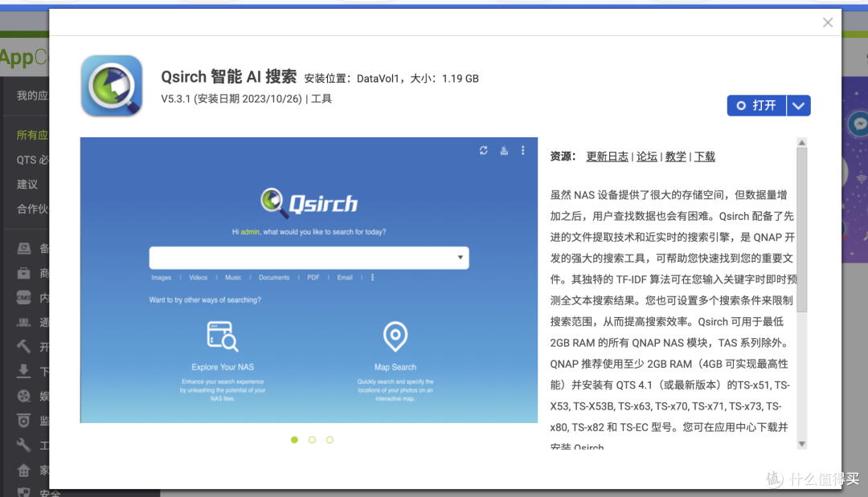Show the first screenshot via green dot
The width and height of the screenshot is (868, 497).
294,439
